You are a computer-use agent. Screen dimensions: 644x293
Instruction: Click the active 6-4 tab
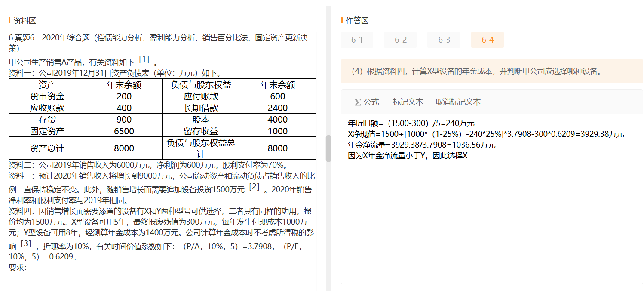coord(487,40)
